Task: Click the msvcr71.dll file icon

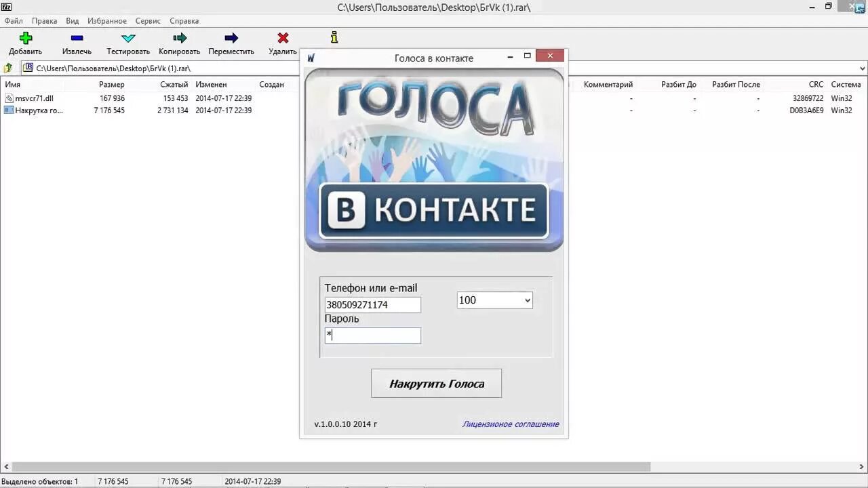Action: (9, 98)
